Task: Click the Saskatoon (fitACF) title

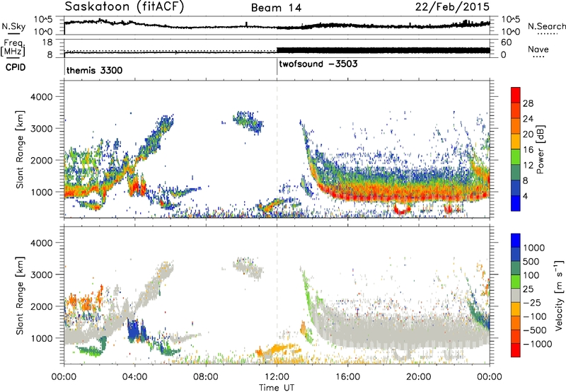Action: pos(125,7)
